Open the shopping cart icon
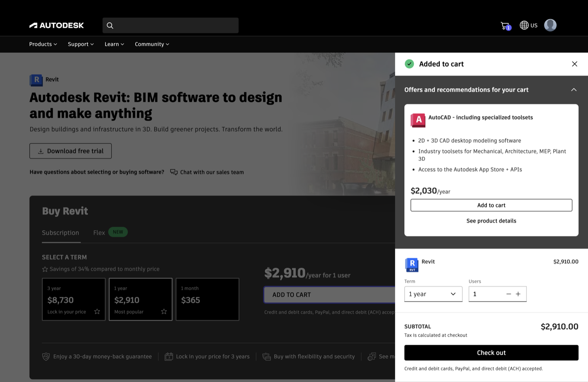This screenshot has height=382, width=588. pos(505,26)
